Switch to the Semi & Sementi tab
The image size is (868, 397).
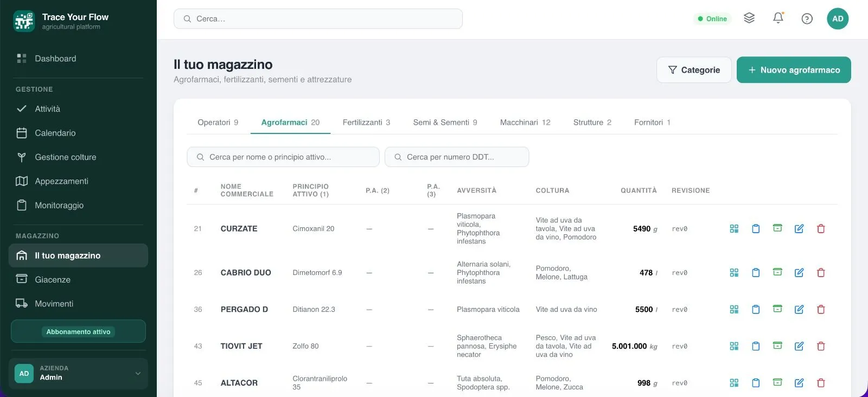click(x=445, y=123)
